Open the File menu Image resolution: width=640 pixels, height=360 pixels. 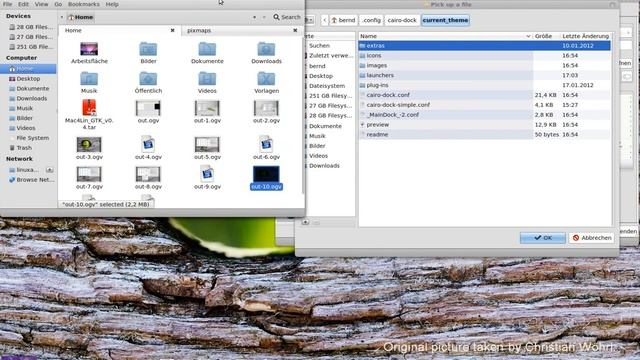point(7,4)
